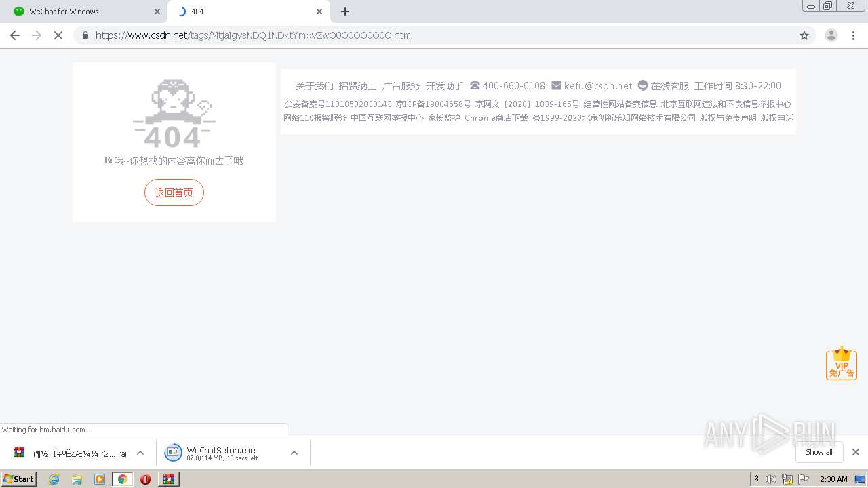Open the 北京互联网违法和不良信息举报中心 link
Viewport: 868px width, 488px height.
coord(726,104)
